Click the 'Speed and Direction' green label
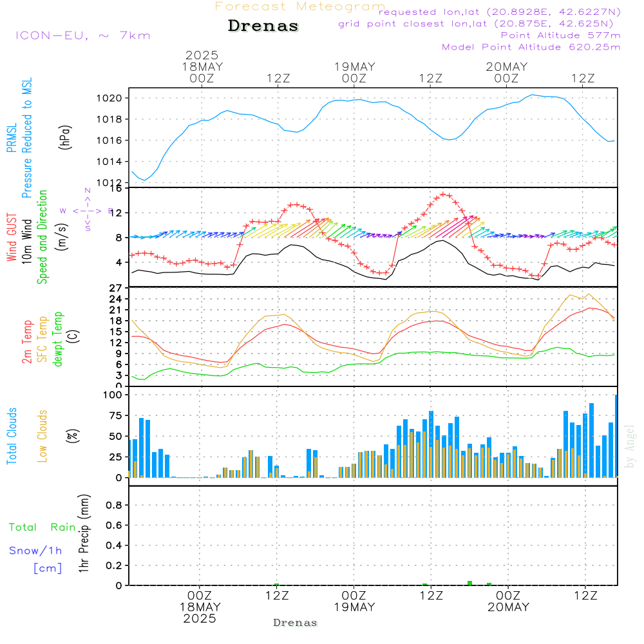The image size is (644, 644). tap(42, 237)
